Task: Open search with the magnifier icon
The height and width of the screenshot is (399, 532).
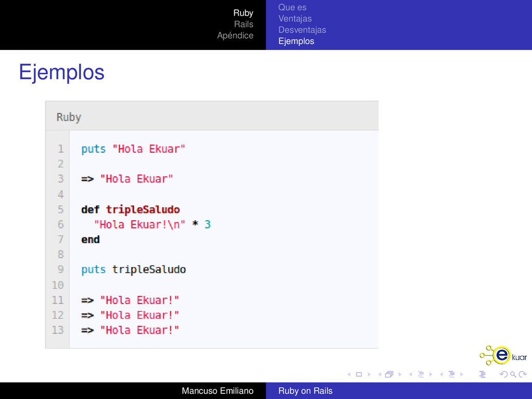Action: [x=513, y=374]
